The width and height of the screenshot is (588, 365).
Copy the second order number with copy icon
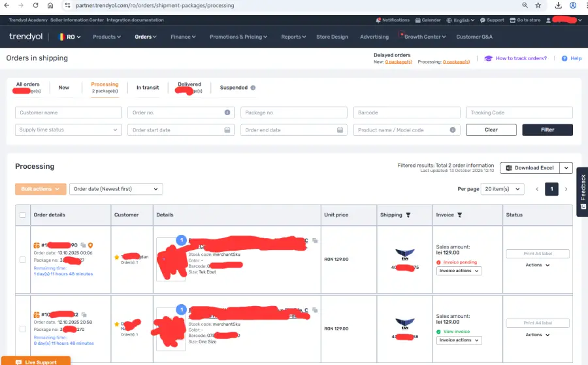click(83, 315)
